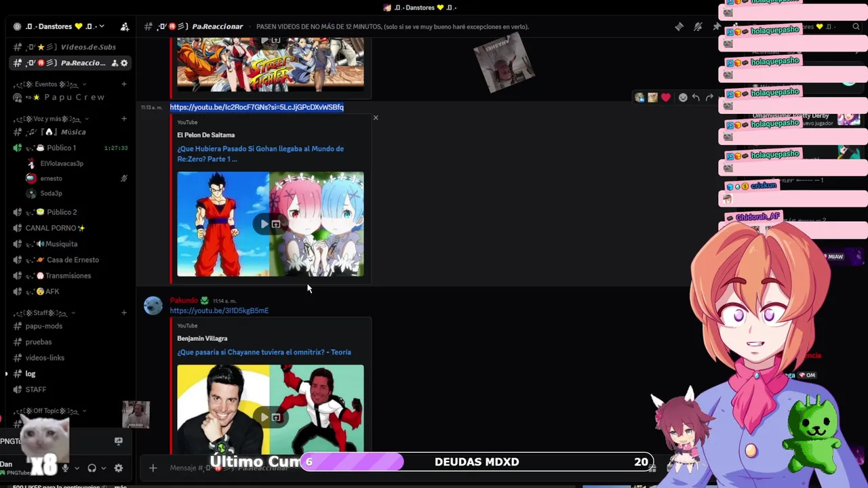Image resolution: width=868 pixels, height=488 pixels.
Task: Share screen icon in voice panel
Action: (119, 441)
